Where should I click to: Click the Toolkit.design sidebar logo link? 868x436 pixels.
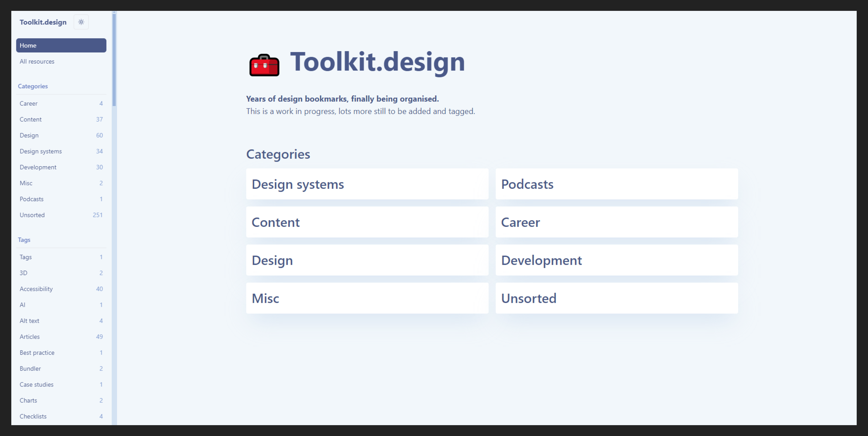pyautogui.click(x=43, y=22)
